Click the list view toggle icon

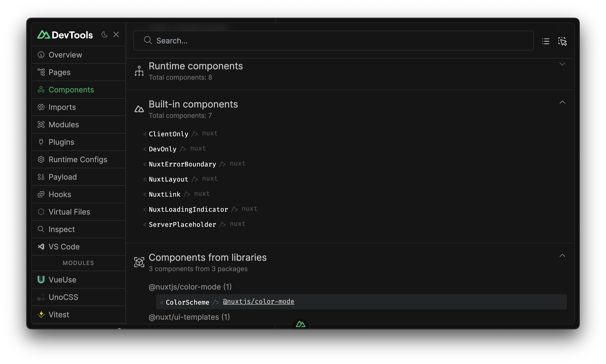pyautogui.click(x=546, y=41)
